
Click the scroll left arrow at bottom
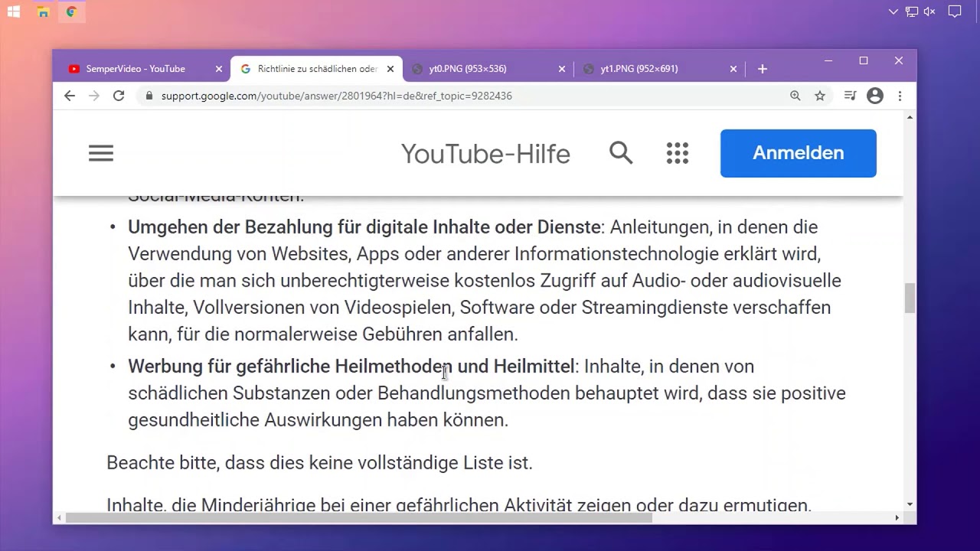tap(59, 517)
